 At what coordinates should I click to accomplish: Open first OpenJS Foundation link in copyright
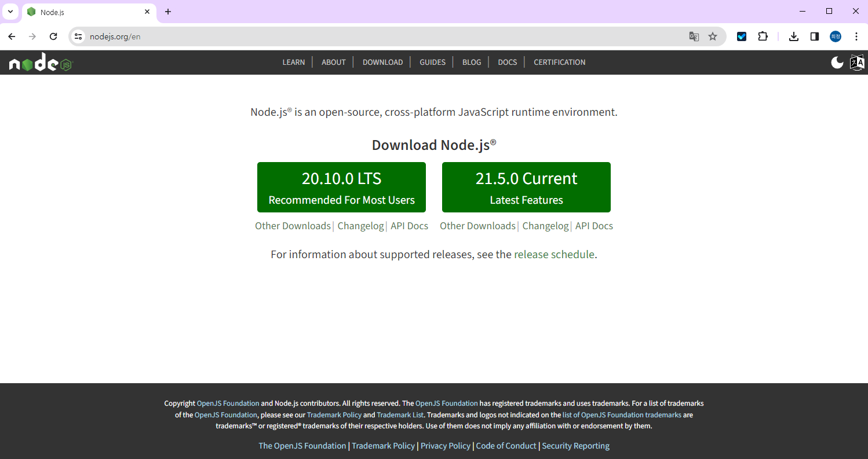click(228, 403)
